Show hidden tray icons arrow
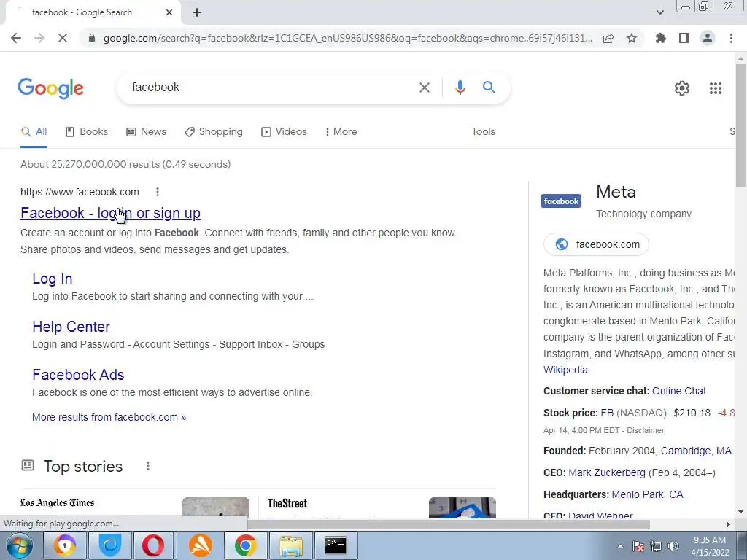The image size is (747, 560). pos(620,546)
